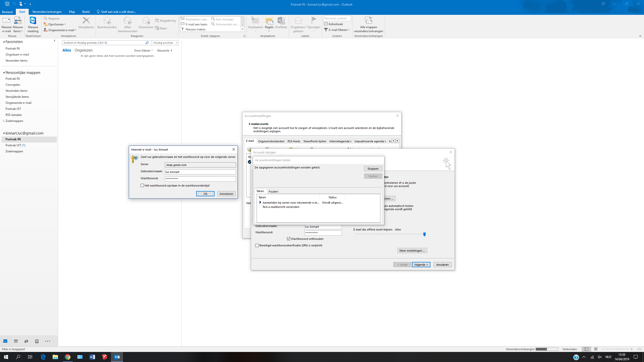Click Annuleren in Account wijzigen dialog

pos(442,265)
